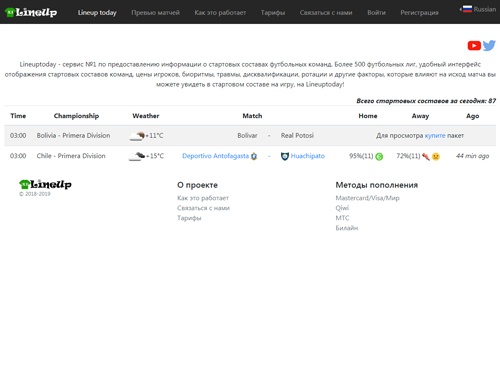Click 03:00 time in the Bolivia row
Viewport: 500px width, 375px height.
[18, 136]
